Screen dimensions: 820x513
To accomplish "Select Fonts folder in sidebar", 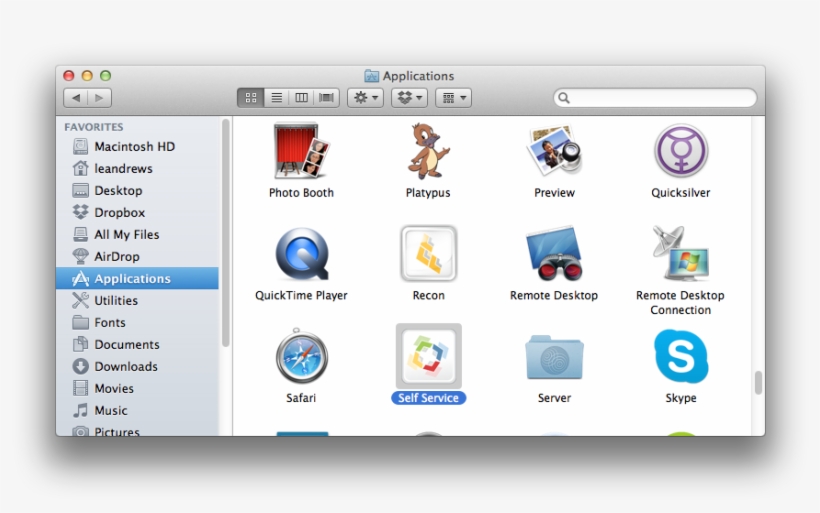I will tap(137, 322).
